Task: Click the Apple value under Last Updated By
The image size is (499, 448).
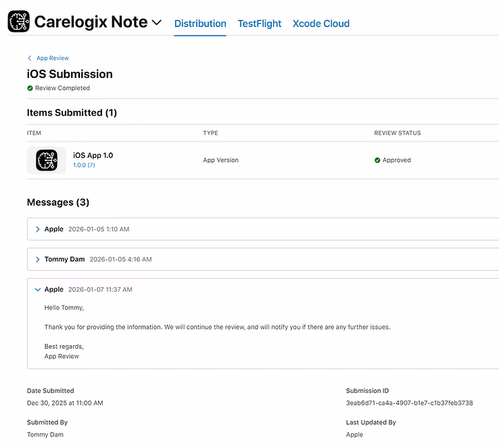Action: (x=354, y=434)
